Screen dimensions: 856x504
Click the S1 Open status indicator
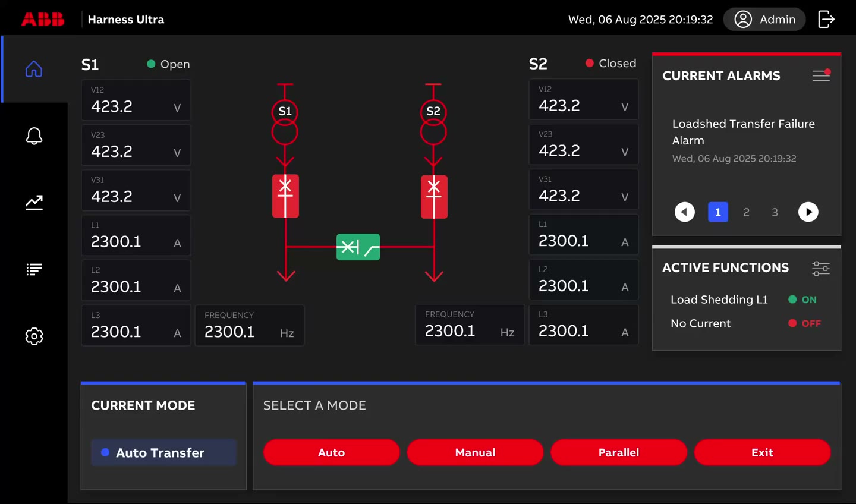coord(168,64)
